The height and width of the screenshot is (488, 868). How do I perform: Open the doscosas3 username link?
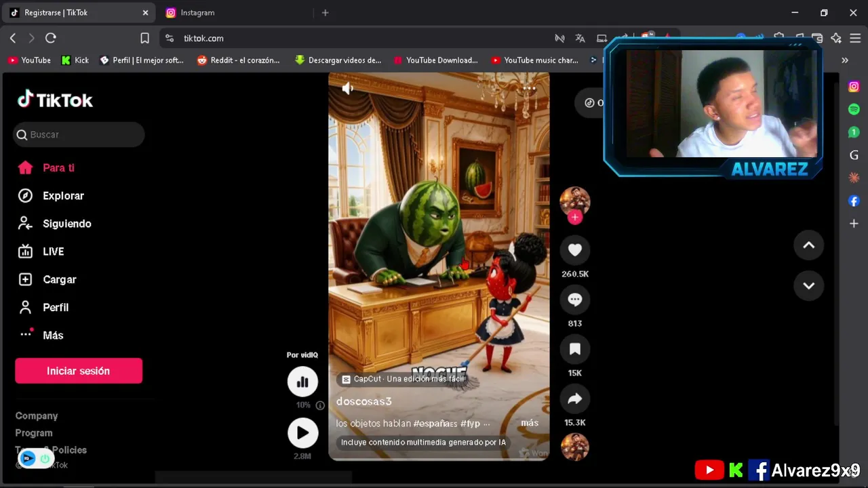tap(364, 401)
